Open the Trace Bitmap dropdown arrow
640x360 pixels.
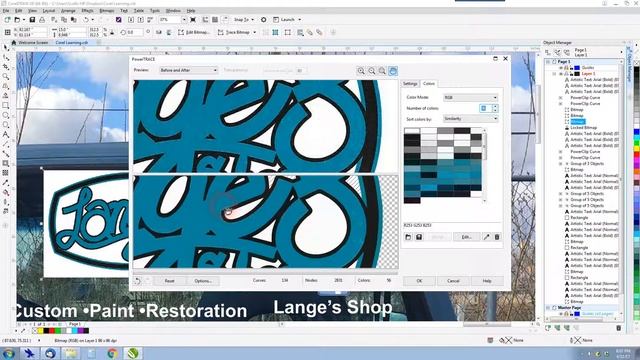(x=255, y=32)
